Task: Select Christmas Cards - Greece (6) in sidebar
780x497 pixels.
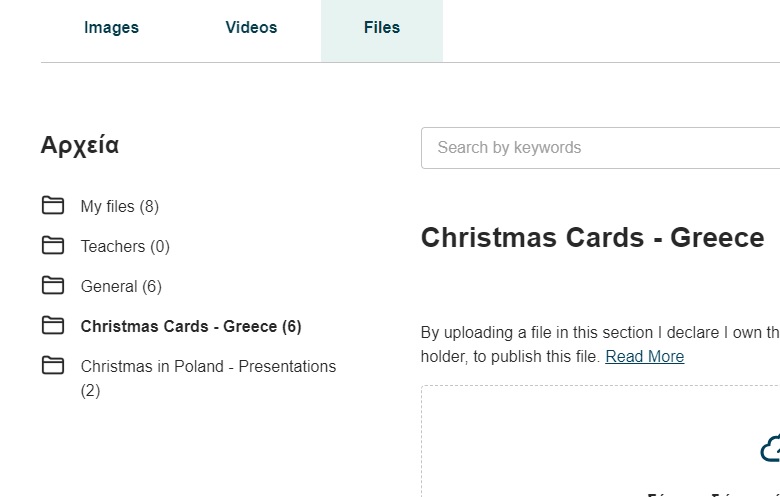Action: pyautogui.click(x=191, y=326)
